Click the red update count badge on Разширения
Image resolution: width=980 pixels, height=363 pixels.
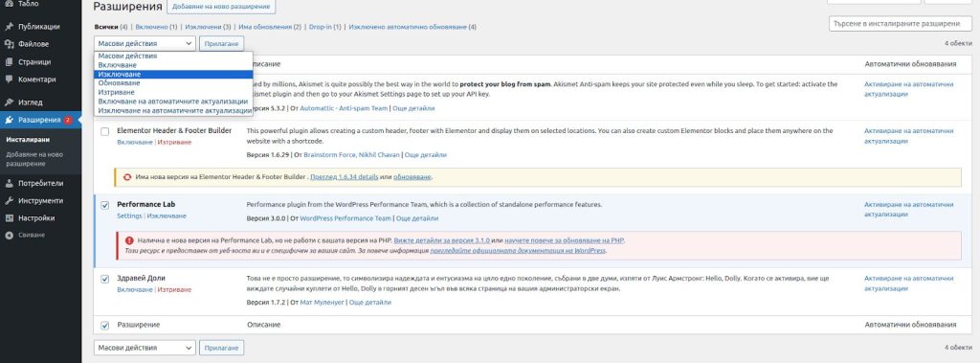click(x=68, y=120)
